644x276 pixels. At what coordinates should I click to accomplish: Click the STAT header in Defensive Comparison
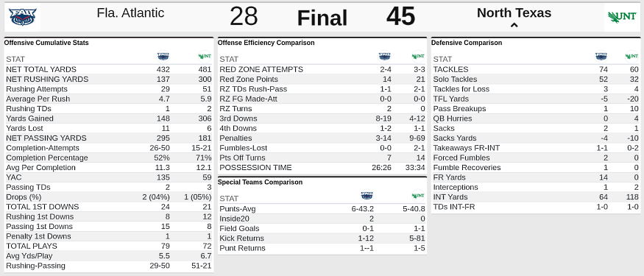pos(443,59)
